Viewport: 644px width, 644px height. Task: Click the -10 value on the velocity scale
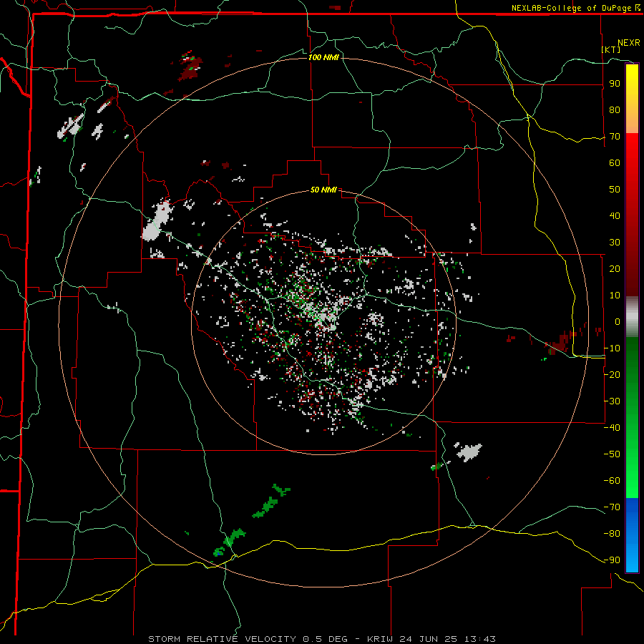click(x=612, y=348)
